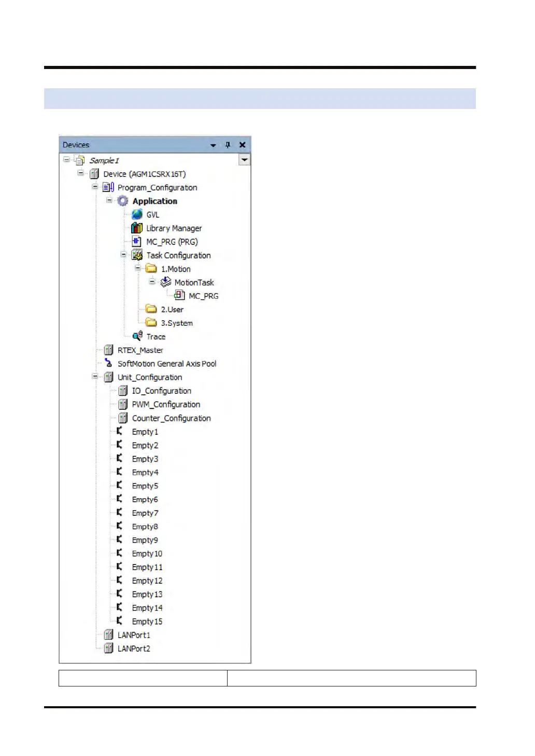Close the Devices panel
This screenshot has width=535, height=756.
pyautogui.click(x=242, y=145)
